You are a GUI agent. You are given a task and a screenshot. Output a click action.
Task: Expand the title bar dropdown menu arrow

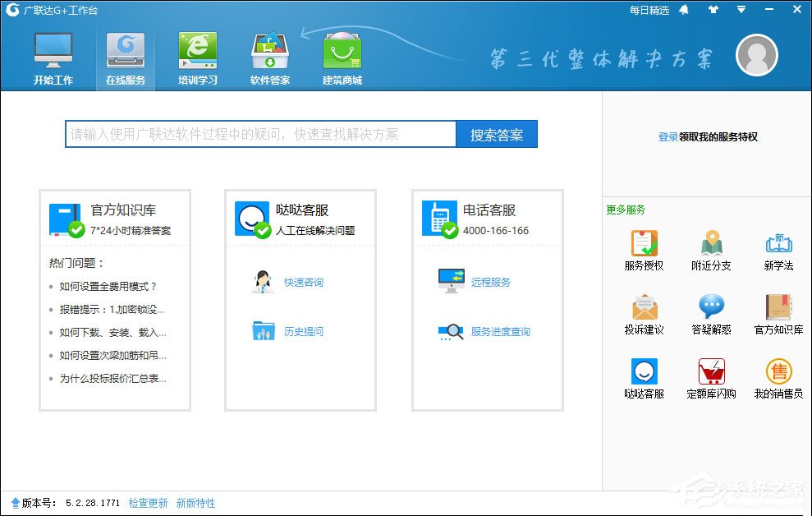(x=741, y=10)
